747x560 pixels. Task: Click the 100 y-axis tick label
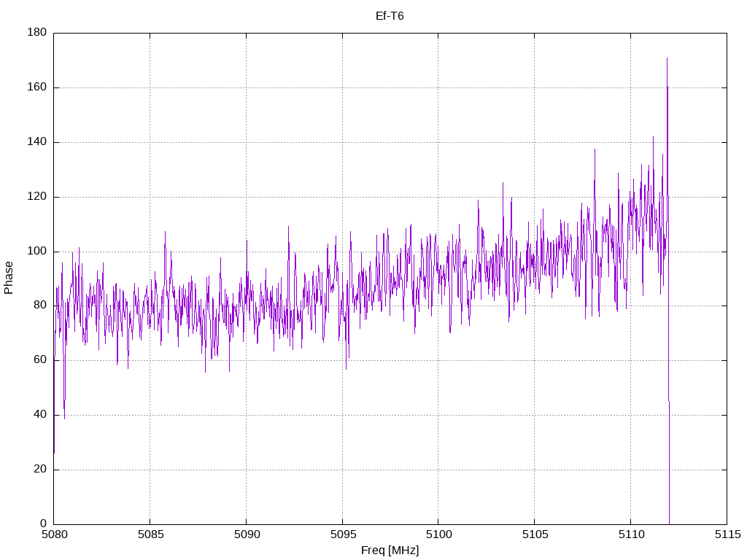click(37, 252)
